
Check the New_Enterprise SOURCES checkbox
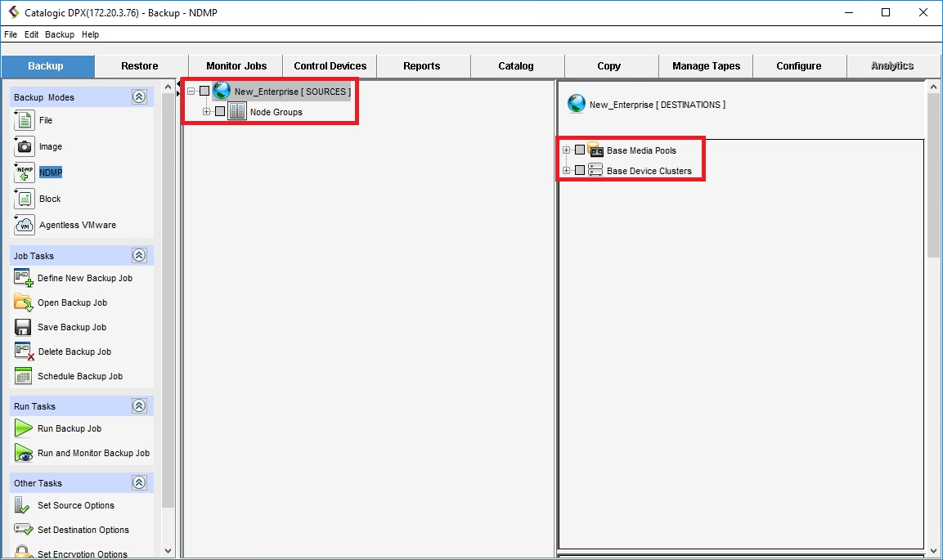204,92
